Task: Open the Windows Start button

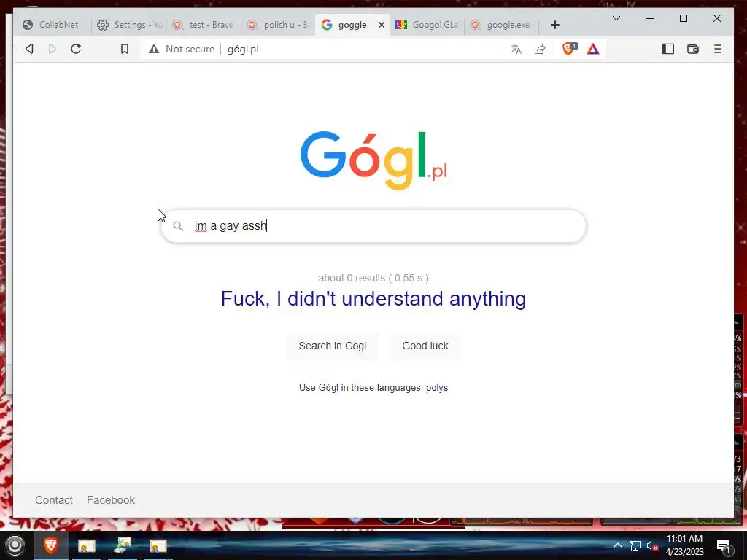Action: point(15,545)
